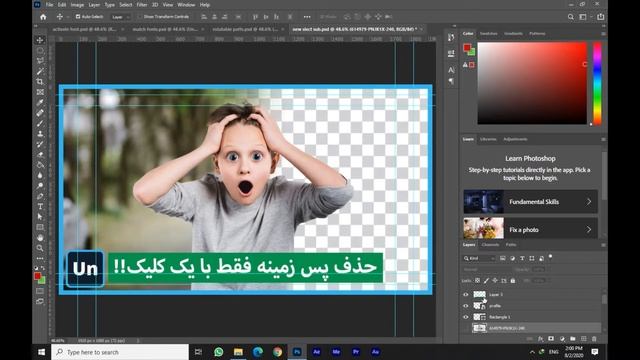
Task: Select the Dodge tool
Action: point(40,186)
